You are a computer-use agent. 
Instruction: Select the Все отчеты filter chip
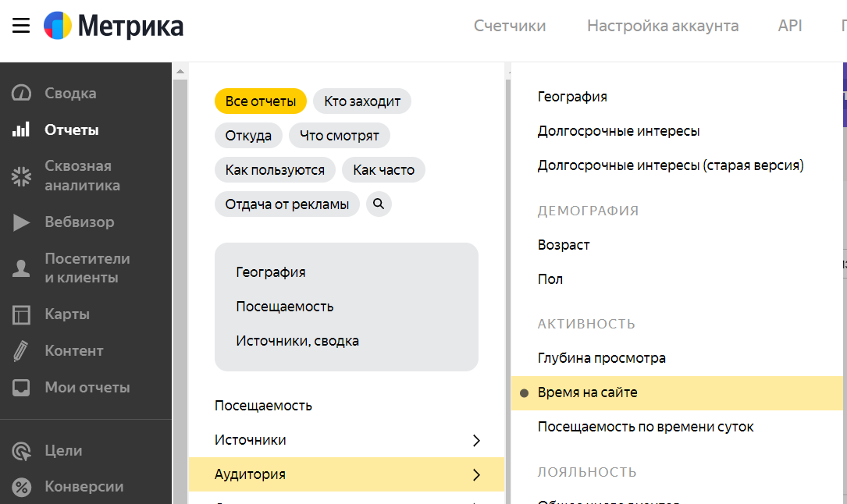(x=261, y=101)
